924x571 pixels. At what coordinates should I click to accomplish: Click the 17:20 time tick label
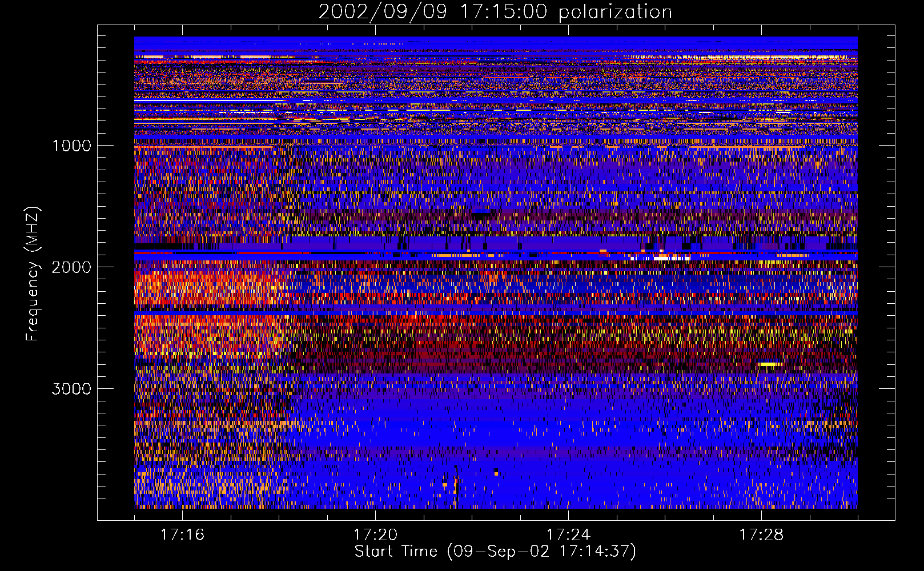coord(376,534)
